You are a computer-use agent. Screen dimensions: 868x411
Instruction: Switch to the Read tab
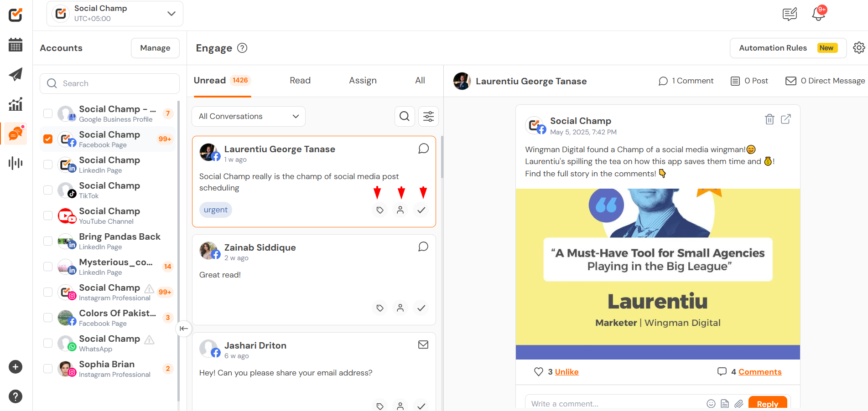pyautogui.click(x=300, y=81)
